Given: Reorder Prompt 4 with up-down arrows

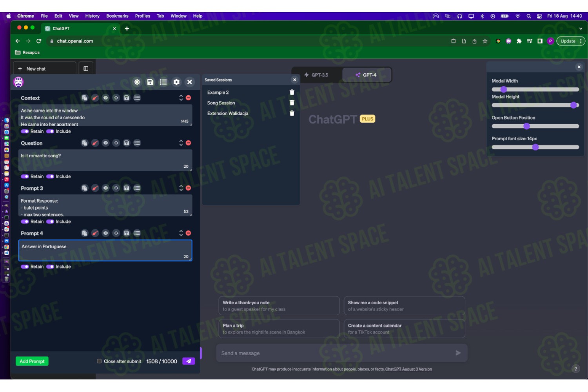Looking at the screenshot, I should (x=181, y=233).
